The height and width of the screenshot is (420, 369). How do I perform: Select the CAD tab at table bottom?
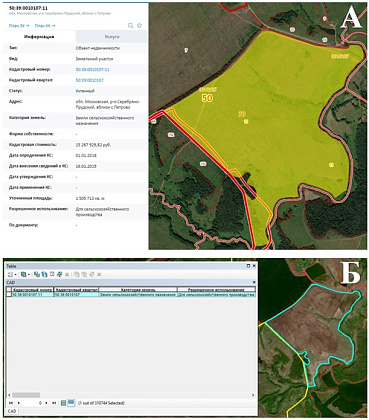pos(12,411)
